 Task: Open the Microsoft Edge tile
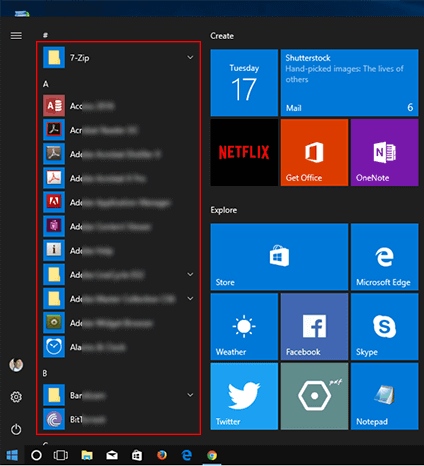[x=385, y=257]
